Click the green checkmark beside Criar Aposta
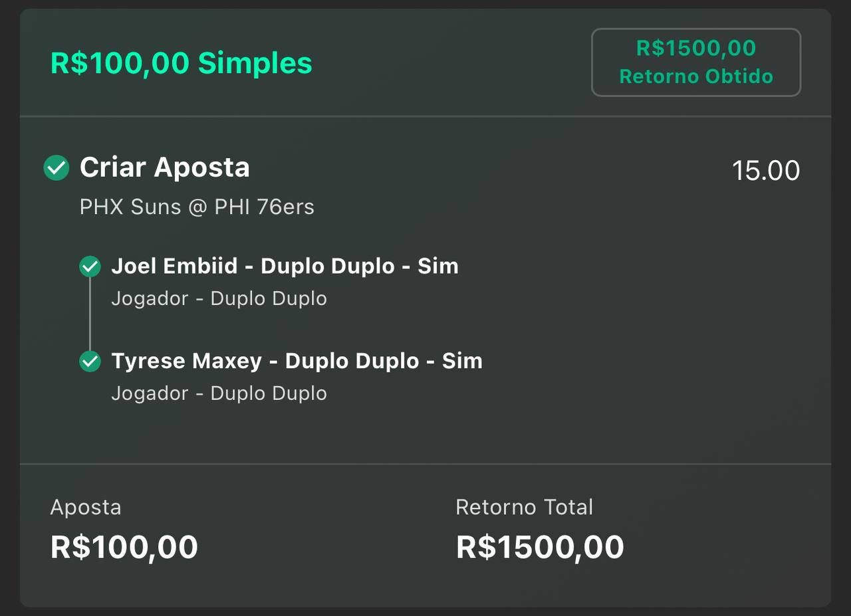Screen dimensions: 851x616 57,167
